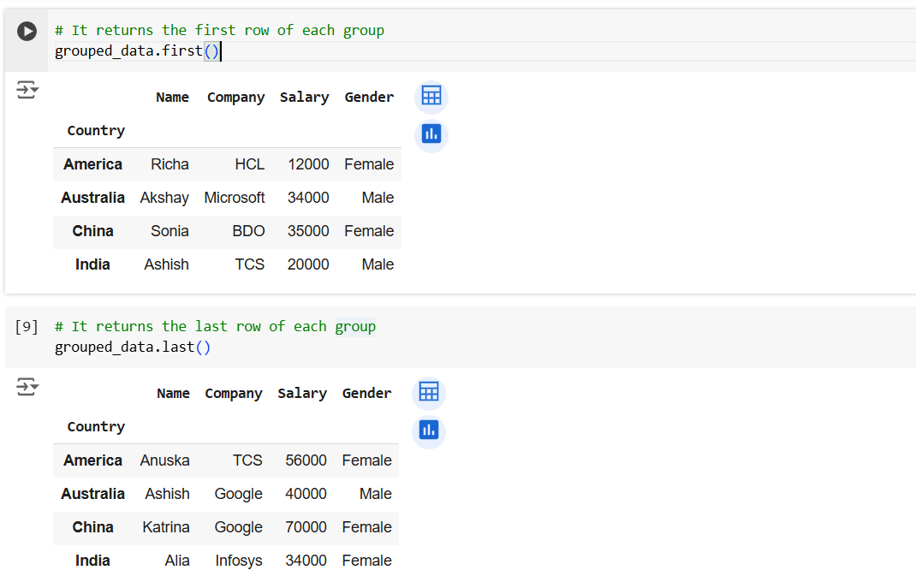Screen dimensions: 916x588
Task: Click the highlighted word group in the comment
Action: (355, 326)
